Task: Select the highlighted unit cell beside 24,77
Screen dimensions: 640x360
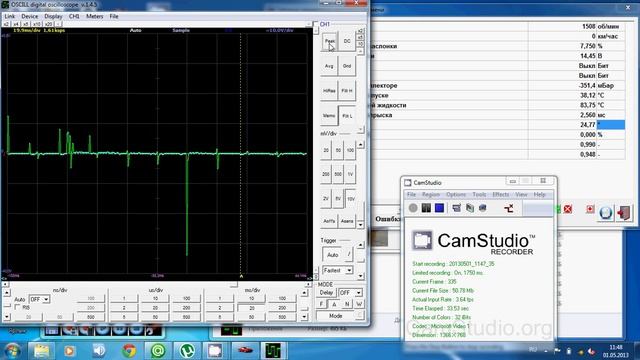Action: [x=611, y=125]
